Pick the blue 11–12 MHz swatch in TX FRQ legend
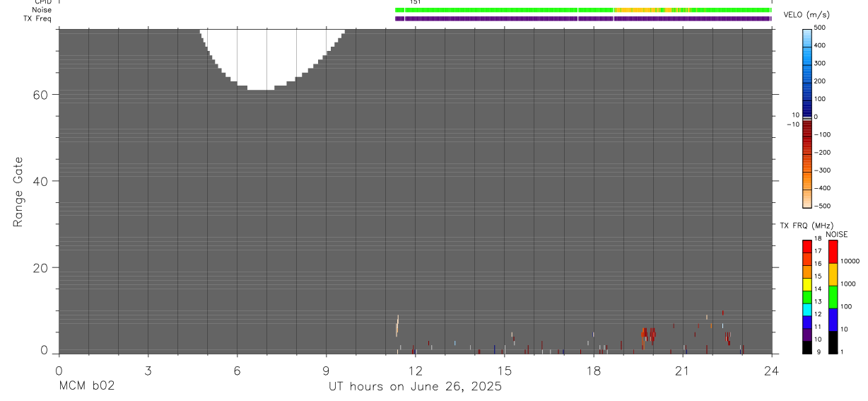Image resolution: width=868 pixels, height=401 pixels. tap(807, 322)
